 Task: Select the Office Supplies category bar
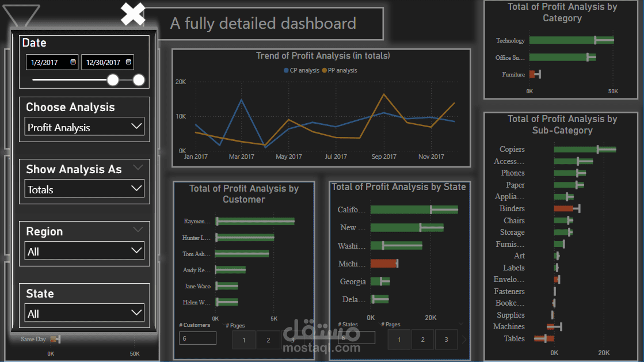click(x=562, y=58)
